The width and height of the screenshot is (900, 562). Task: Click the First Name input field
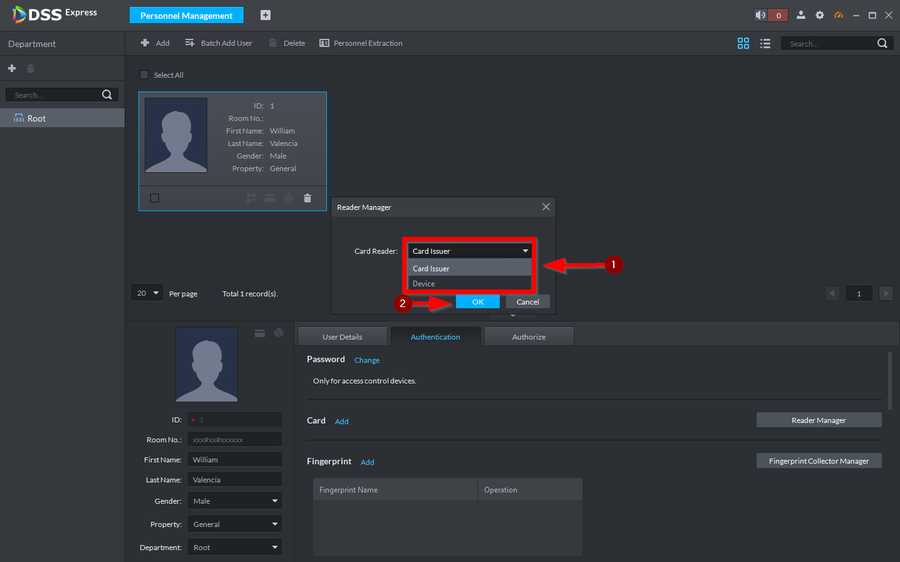[x=235, y=460]
